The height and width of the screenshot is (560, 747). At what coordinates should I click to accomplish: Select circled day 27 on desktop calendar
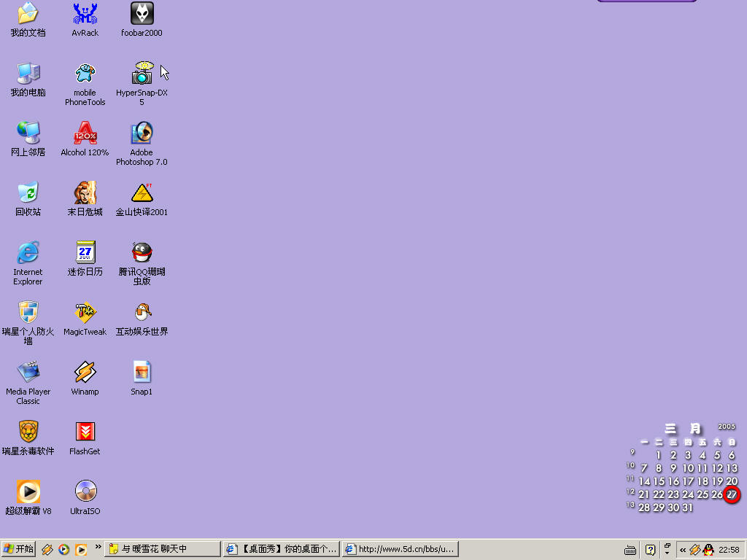[x=731, y=494]
